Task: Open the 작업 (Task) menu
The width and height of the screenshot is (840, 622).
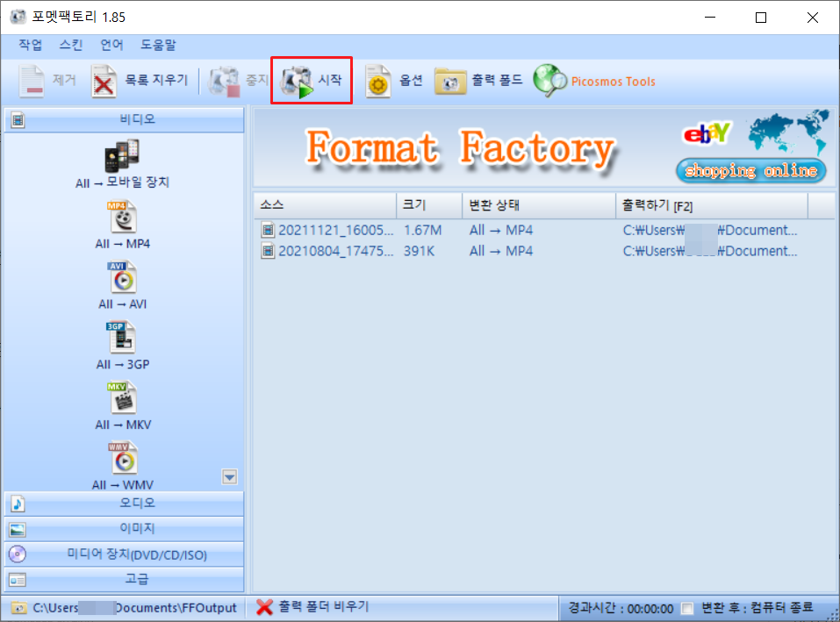Action: 30,45
